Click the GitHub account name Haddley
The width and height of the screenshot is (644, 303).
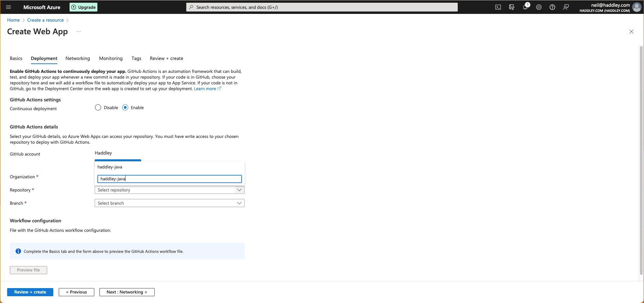[x=103, y=153]
